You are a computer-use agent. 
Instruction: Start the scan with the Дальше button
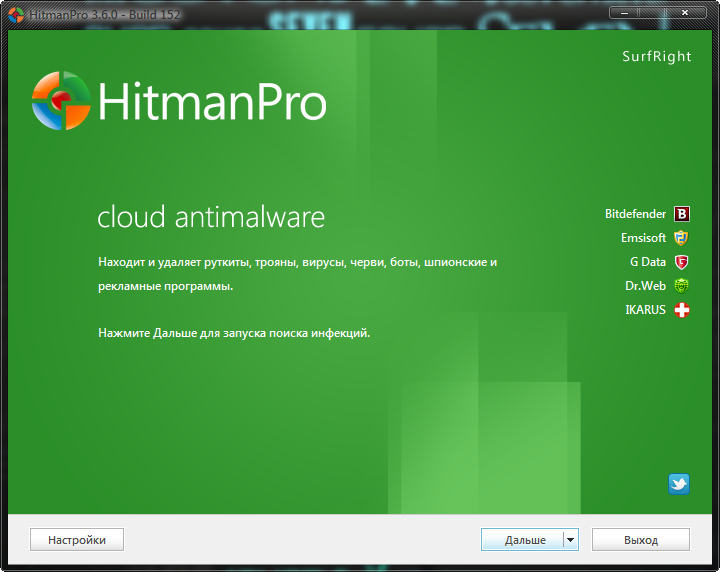coord(523,540)
